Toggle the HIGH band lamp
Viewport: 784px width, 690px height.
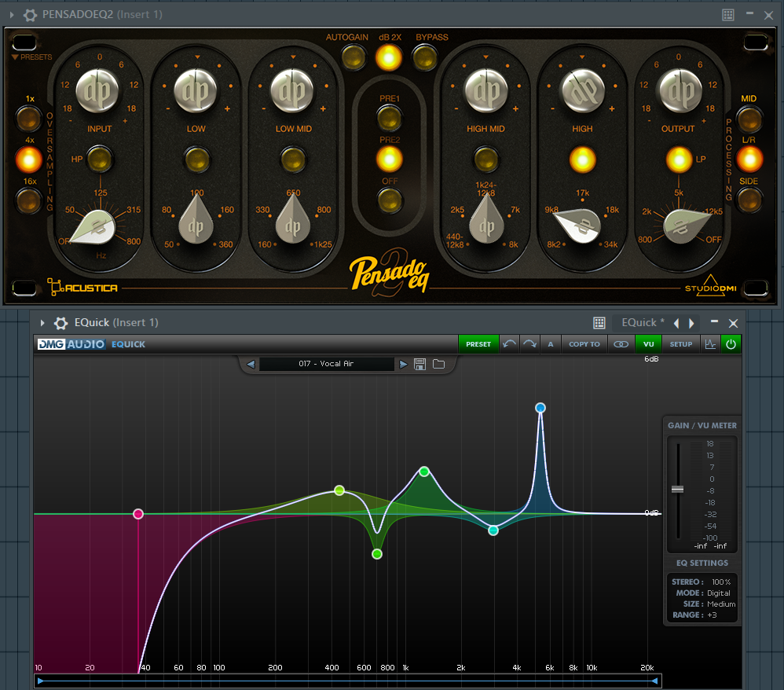click(582, 160)
